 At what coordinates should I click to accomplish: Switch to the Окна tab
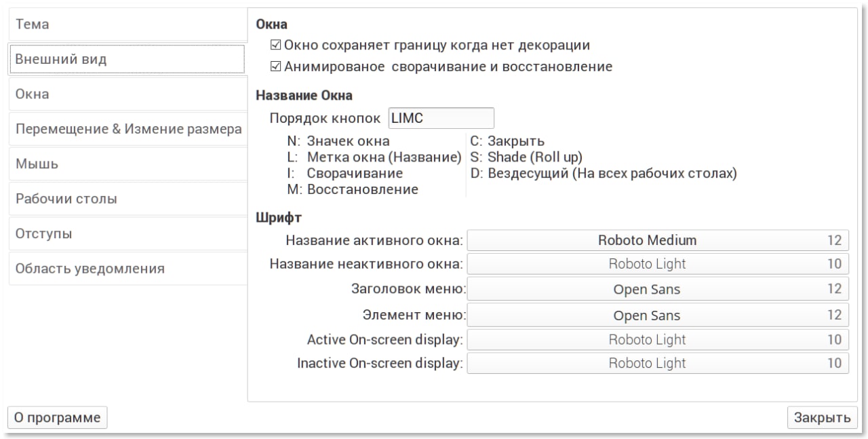(127, 94)
